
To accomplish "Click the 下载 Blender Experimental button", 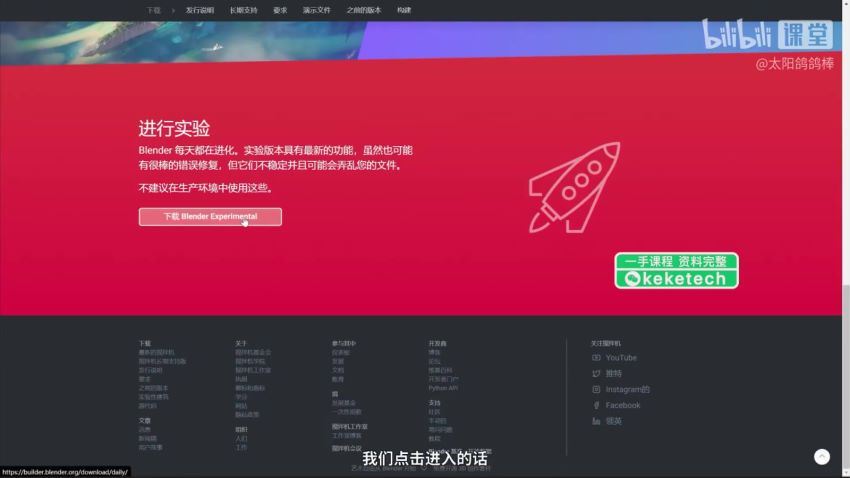I will 210,217.
